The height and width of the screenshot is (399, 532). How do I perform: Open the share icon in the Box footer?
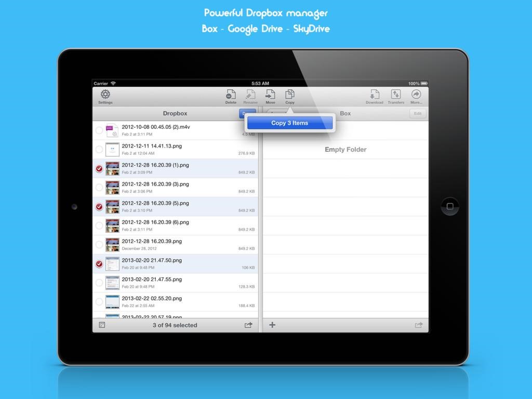coord(419,325)
